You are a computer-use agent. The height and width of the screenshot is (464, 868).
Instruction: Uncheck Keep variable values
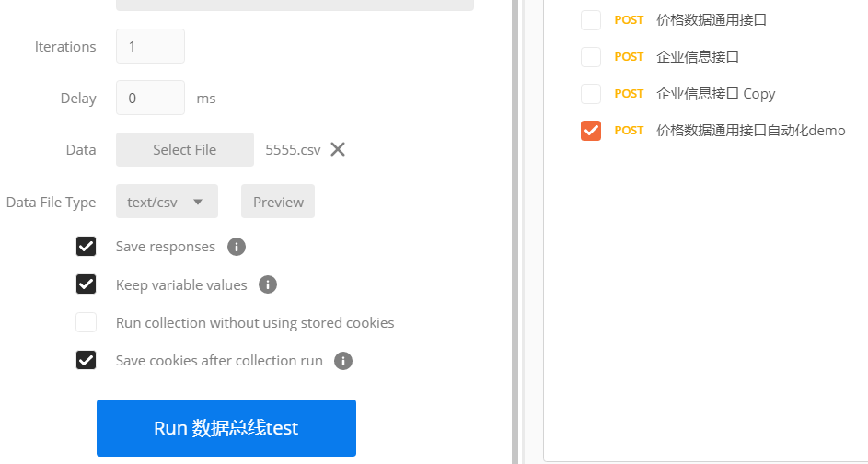(x=87, y=284)
